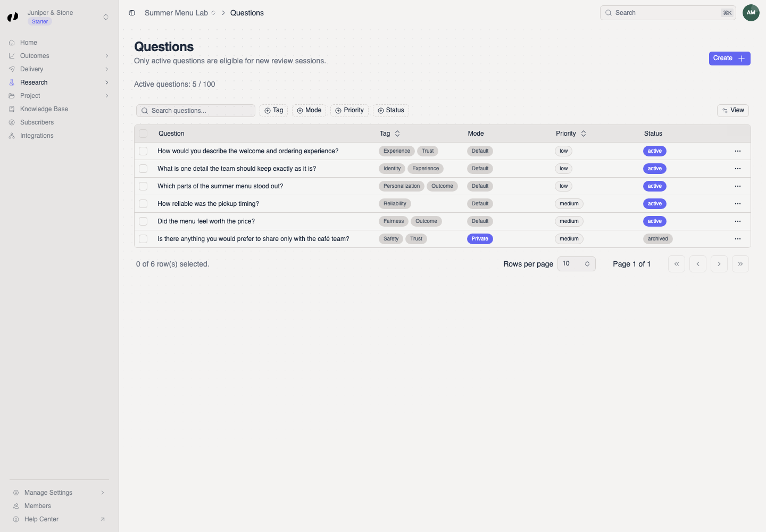Click the Create button
This screenshot has height=532, width=766.
pos(729,59)
